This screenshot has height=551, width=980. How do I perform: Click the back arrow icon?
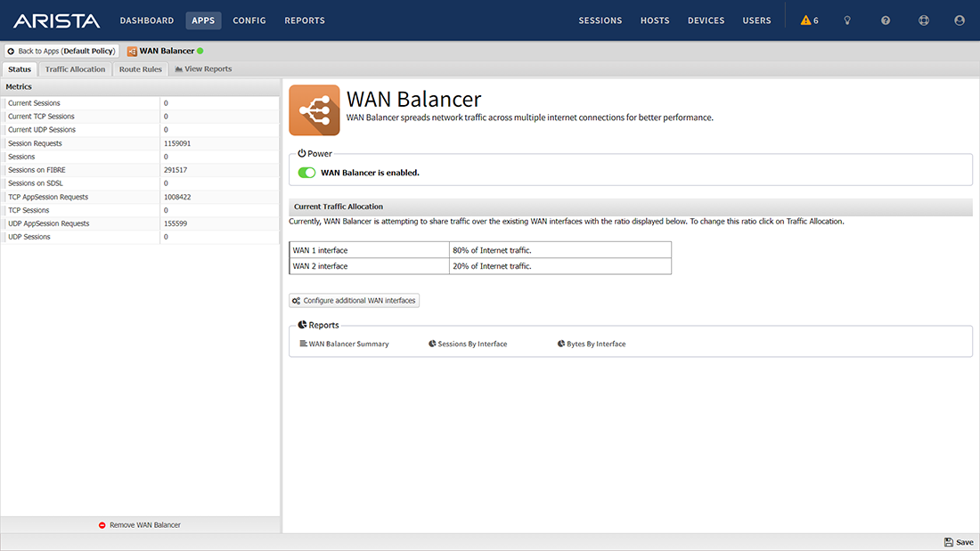point(11,52)
